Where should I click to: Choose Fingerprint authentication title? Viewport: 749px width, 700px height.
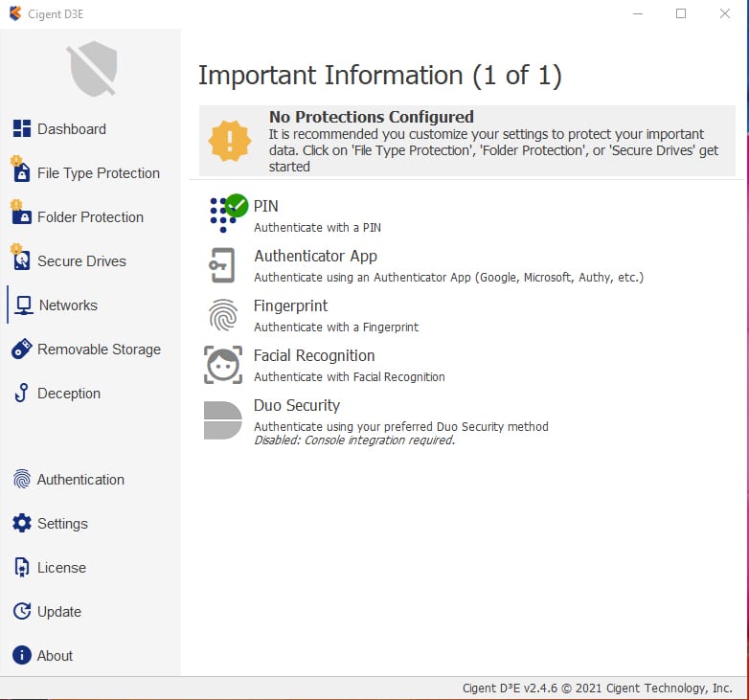point(290,305)
